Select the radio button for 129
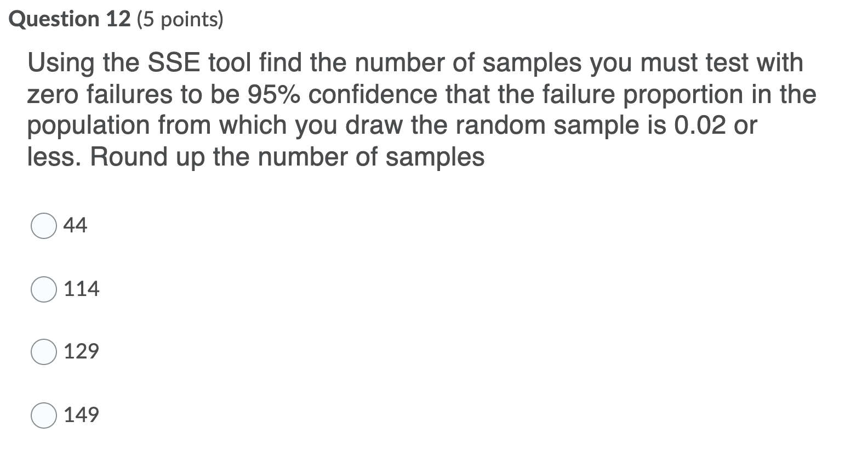The image size is (868, 467). coord(44,352)
